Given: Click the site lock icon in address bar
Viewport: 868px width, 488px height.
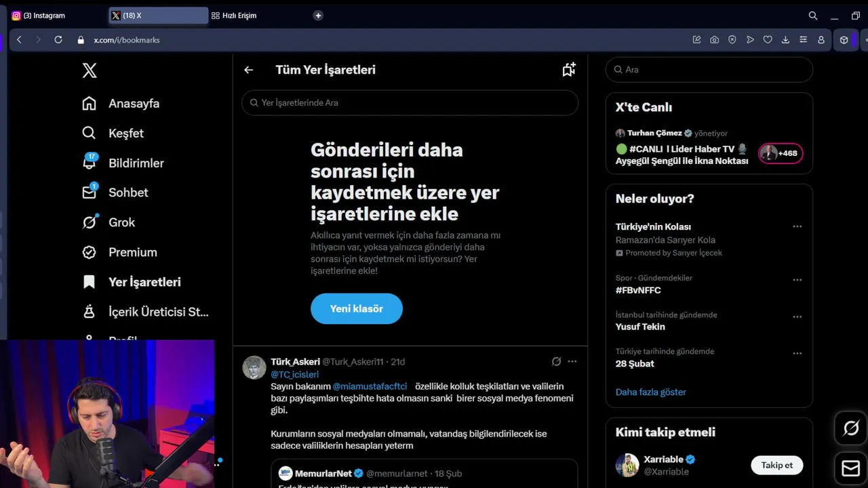Looking at the screenshot, I should click(81, 40).
